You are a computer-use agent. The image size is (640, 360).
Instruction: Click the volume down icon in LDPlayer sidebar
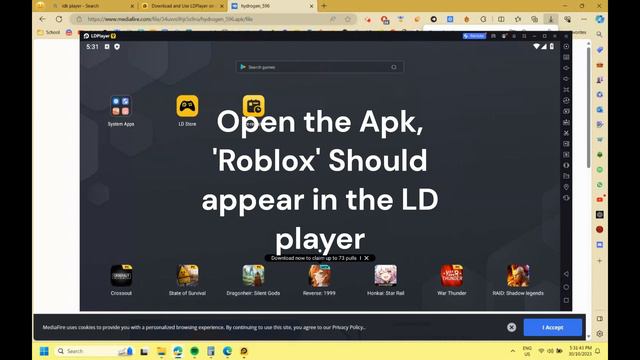[566, 79]
